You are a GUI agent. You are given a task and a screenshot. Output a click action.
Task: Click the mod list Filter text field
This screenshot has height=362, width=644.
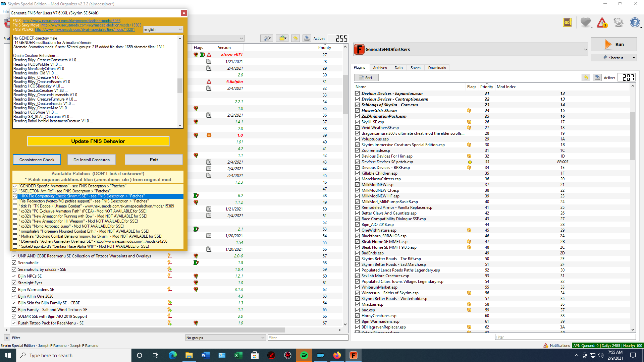(x=308, y=338)
